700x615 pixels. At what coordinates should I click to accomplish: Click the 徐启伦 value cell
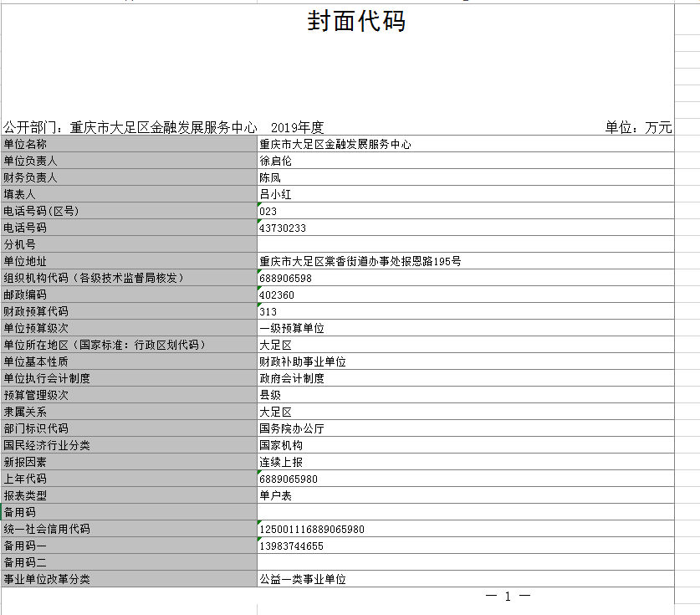466,161
